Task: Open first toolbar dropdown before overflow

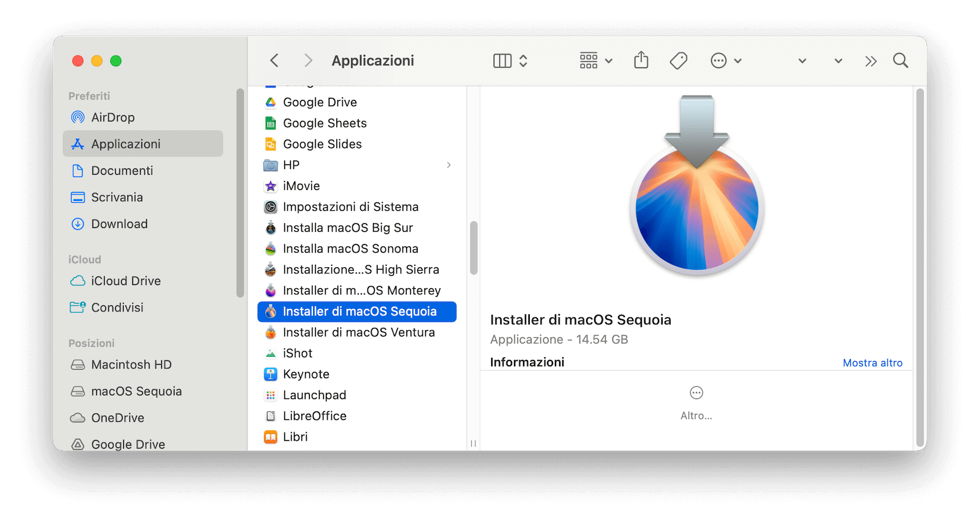Action: pyautogui.click(x=802, y=61)
